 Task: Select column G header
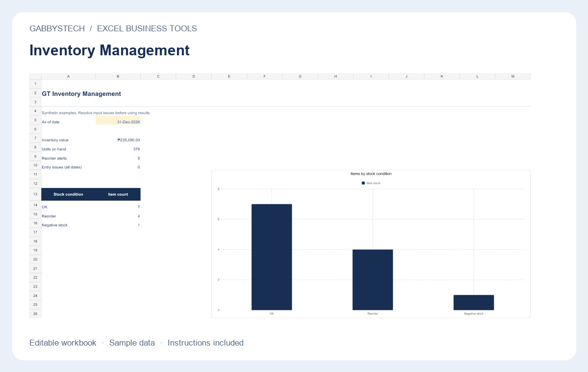300,76
